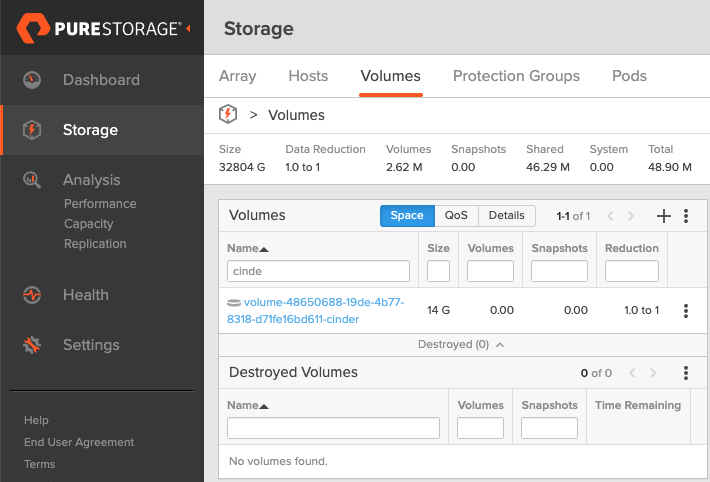Go to the previous Destroyed Volumes page
This screenshot has height=482, width=710.
[632, 373]
